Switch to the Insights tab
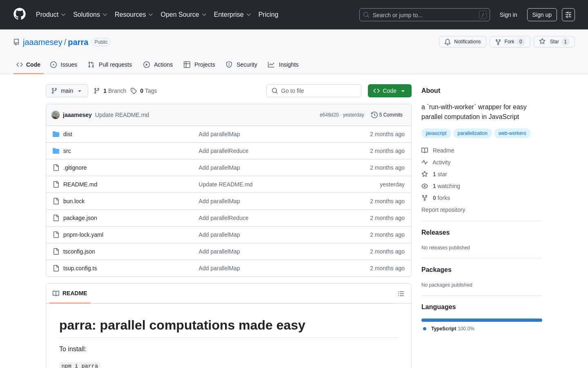This screenshot has width=588, height=368. tap(283, 65)
